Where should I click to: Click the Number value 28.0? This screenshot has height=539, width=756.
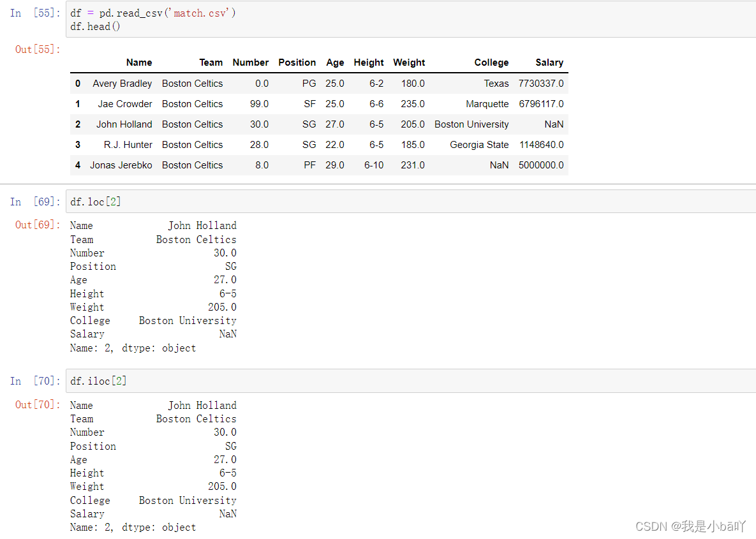point(260,145)
